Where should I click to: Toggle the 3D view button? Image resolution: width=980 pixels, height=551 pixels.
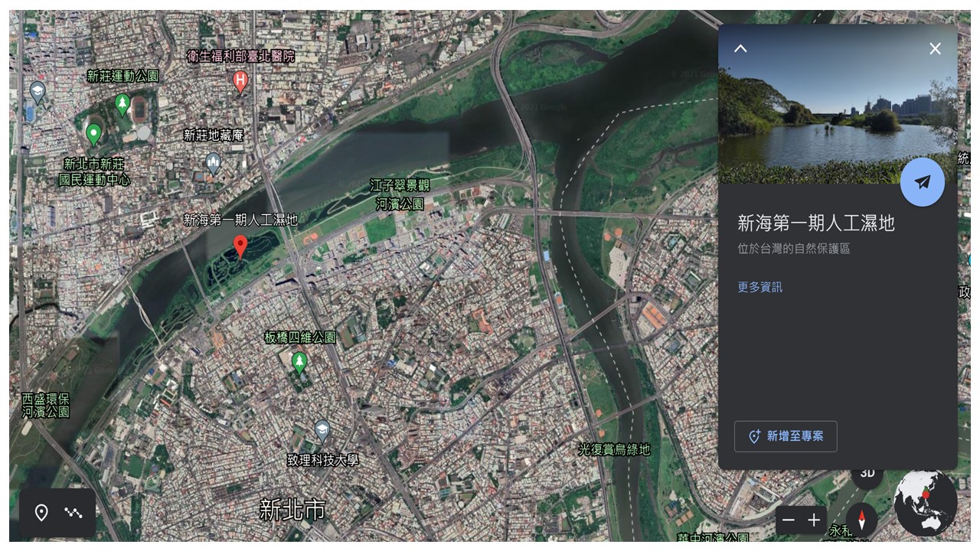(x=867, y=474)
